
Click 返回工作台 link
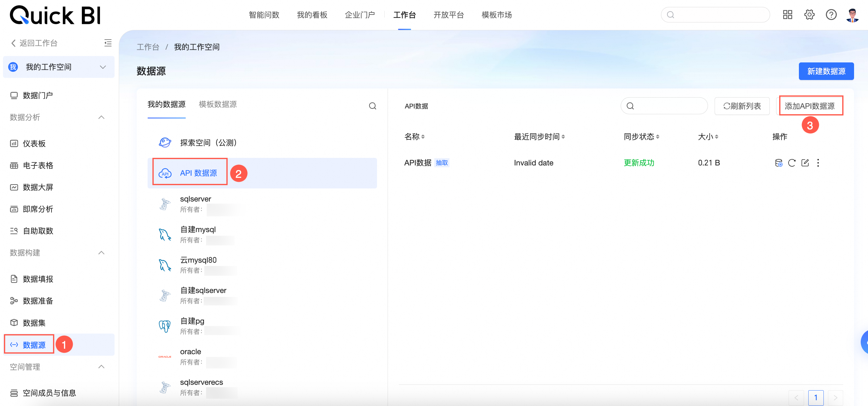click(34, 43)
